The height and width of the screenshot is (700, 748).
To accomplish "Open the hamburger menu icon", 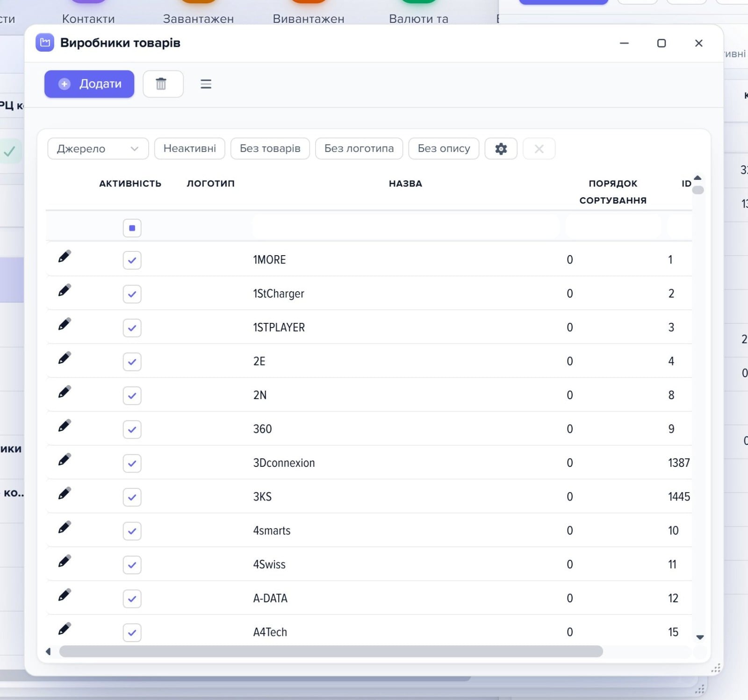I will click(x=206, y=84).
